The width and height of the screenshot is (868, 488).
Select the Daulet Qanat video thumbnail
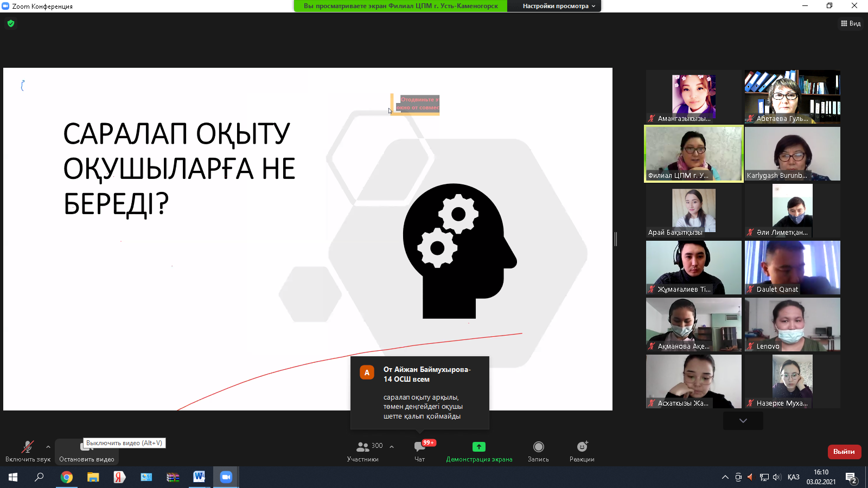point(792,267)
